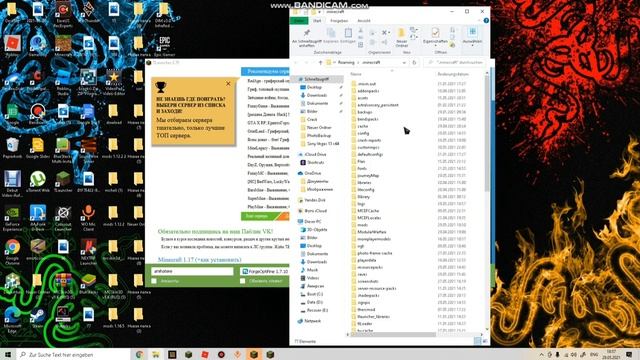Sort files by the Name column header
This screenshot has width=640, height=360.
(356, 74)
